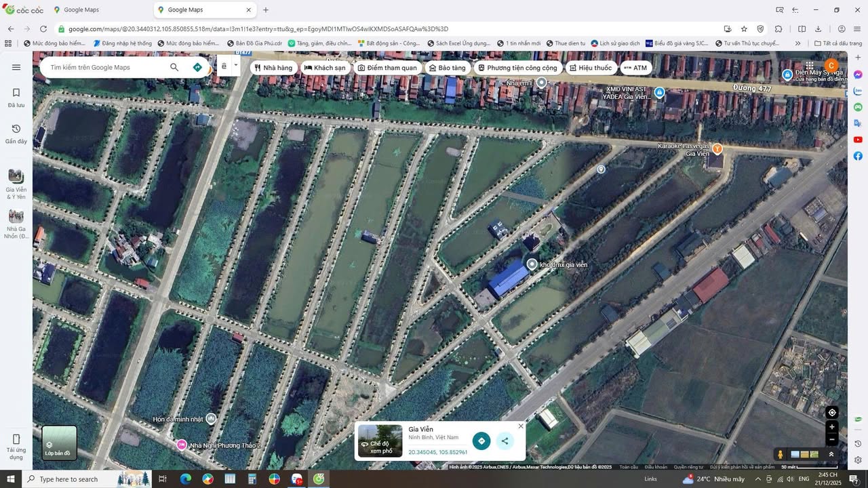Image resolution: width=868 pixels, height=488 pixels.
Task: Show my current location on map
Action: coord(832,413)
